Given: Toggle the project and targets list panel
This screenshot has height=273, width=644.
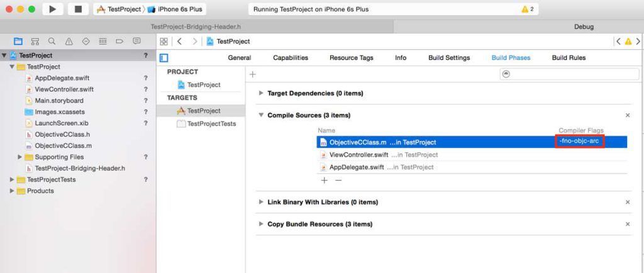Looking at the screenshot, I should pos(164,58).
